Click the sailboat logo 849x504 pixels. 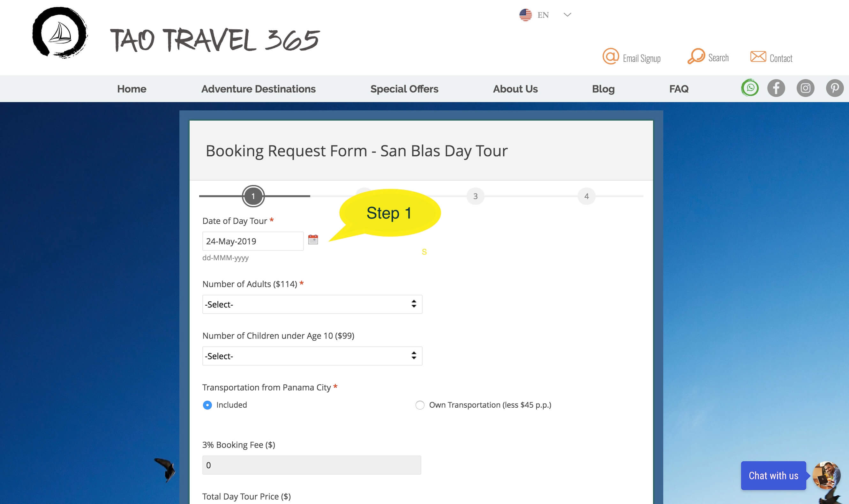click(x=60, y=33)
